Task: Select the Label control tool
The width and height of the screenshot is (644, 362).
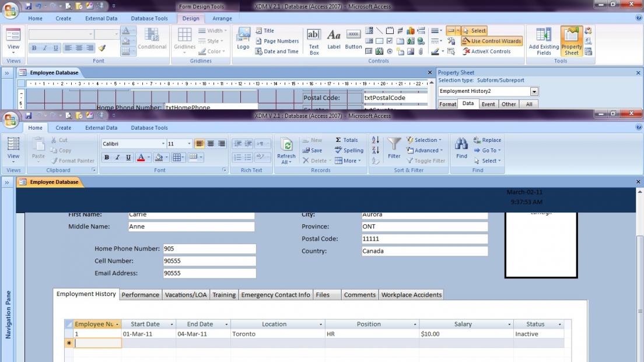Action: [x=334, y=39]
